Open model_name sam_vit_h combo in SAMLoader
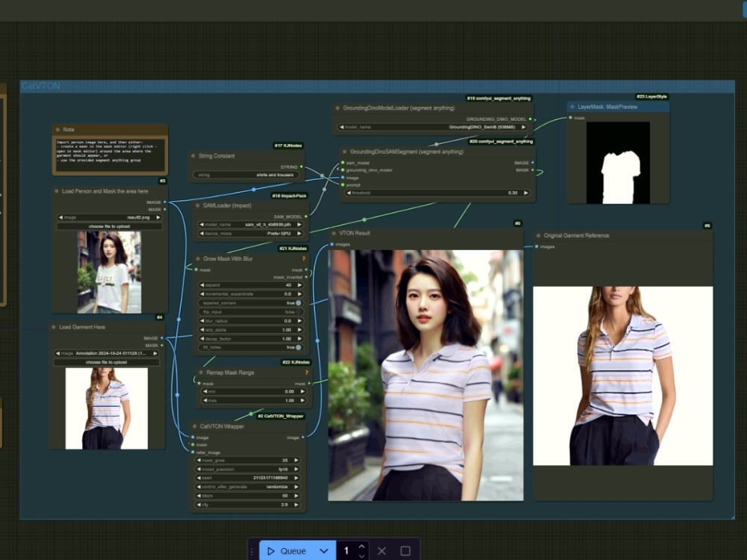 pos(250,224)
